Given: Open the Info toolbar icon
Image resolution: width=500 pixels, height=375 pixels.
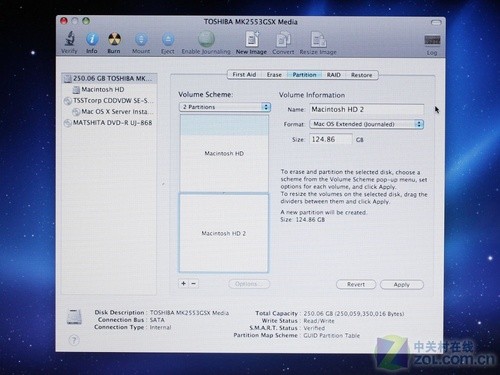Looking at the screenshot, I should (92, 39).
